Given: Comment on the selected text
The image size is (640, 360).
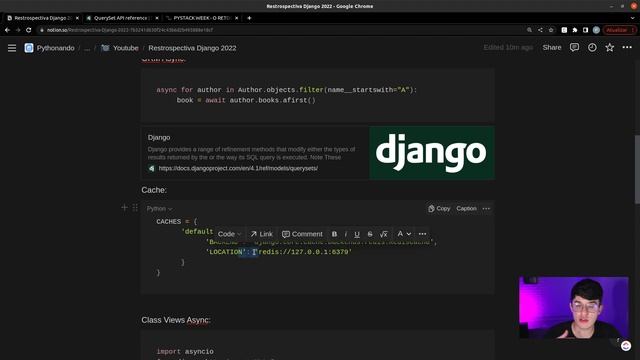Looking at the screenshot, I should tap(302, 234).
